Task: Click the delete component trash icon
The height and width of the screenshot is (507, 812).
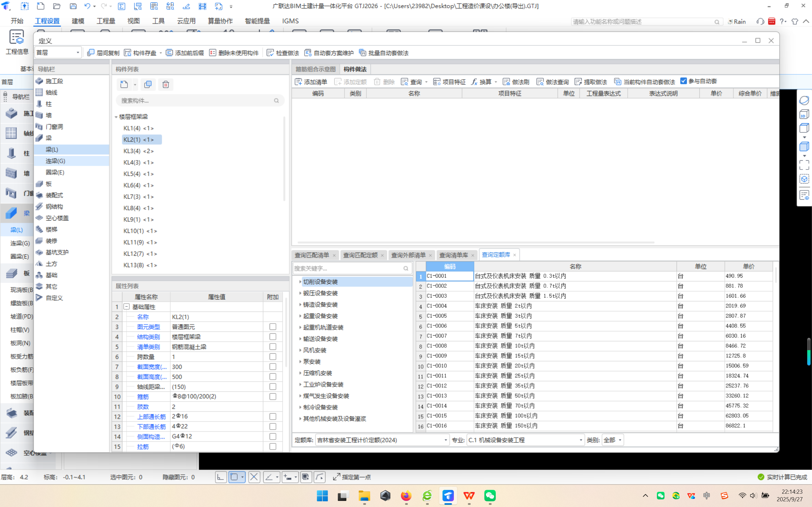Action: click(166, 85)
